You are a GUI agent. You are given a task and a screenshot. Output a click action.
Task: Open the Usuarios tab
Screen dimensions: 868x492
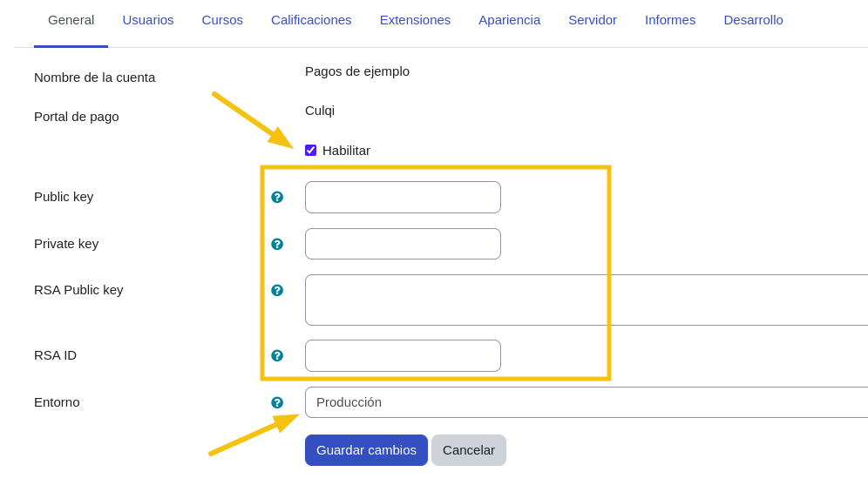point(148,20)
